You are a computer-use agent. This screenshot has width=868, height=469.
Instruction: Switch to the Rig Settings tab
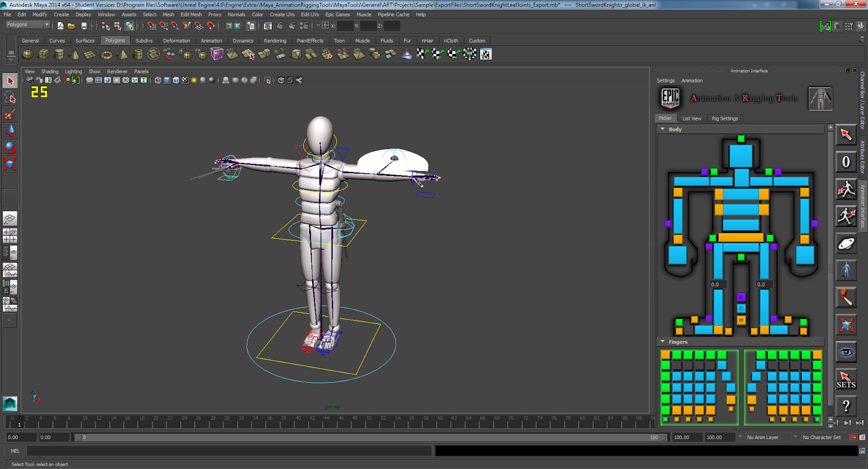[725, 118]
